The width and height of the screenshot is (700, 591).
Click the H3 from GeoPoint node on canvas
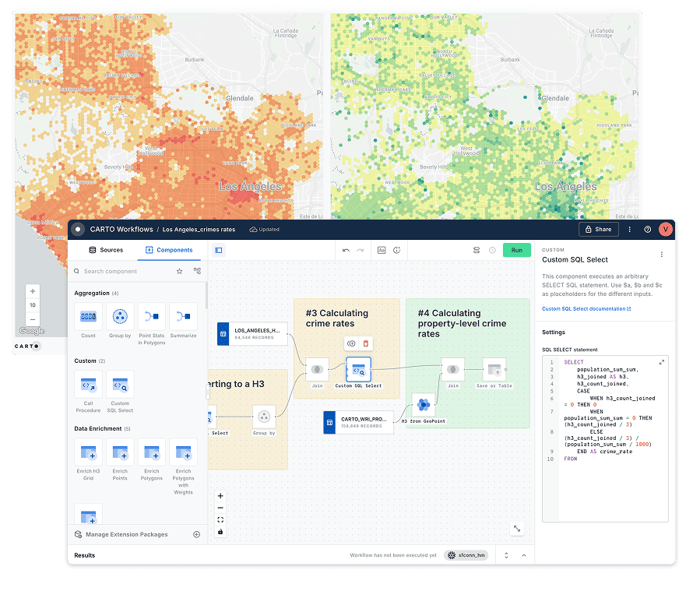pos(424,405)
